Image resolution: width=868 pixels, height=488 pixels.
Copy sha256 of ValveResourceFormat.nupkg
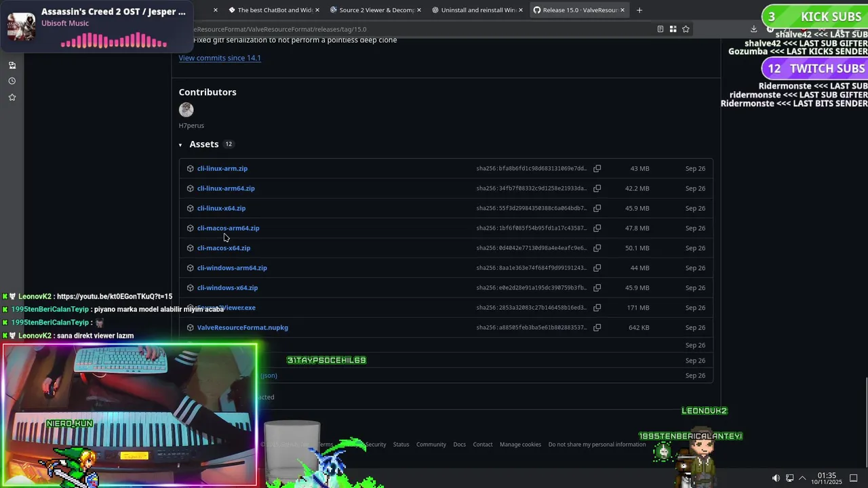597,327
